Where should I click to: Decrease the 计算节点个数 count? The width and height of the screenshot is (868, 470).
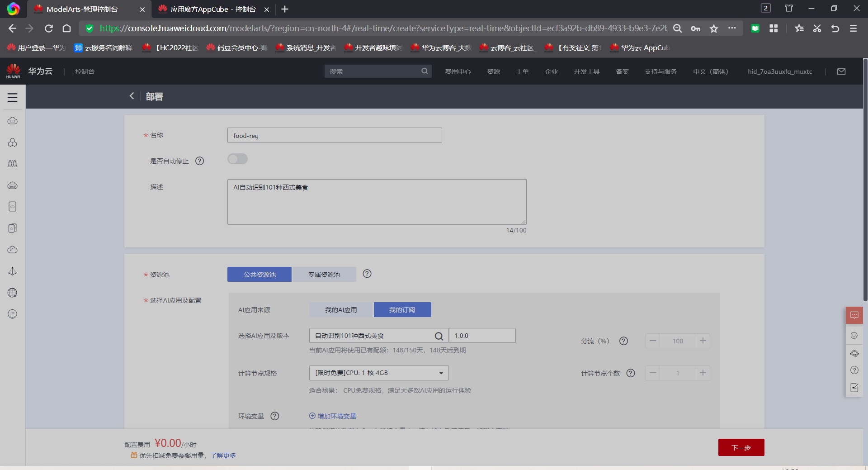(653, 373)
